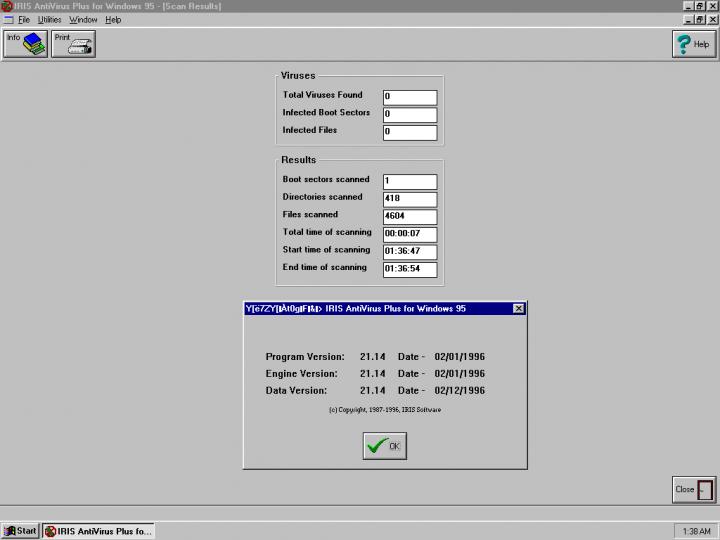
Task: Select the Total time of scanning field
Action: click(409, 234)
